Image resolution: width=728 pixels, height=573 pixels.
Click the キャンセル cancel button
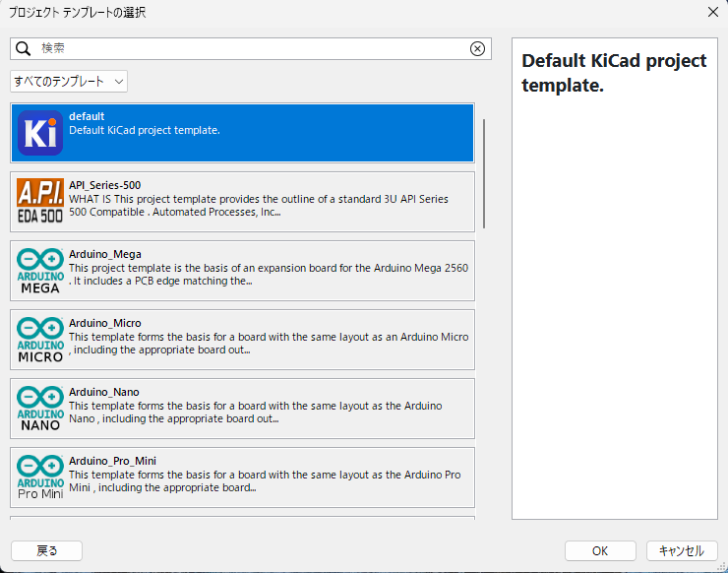[682, 550]
